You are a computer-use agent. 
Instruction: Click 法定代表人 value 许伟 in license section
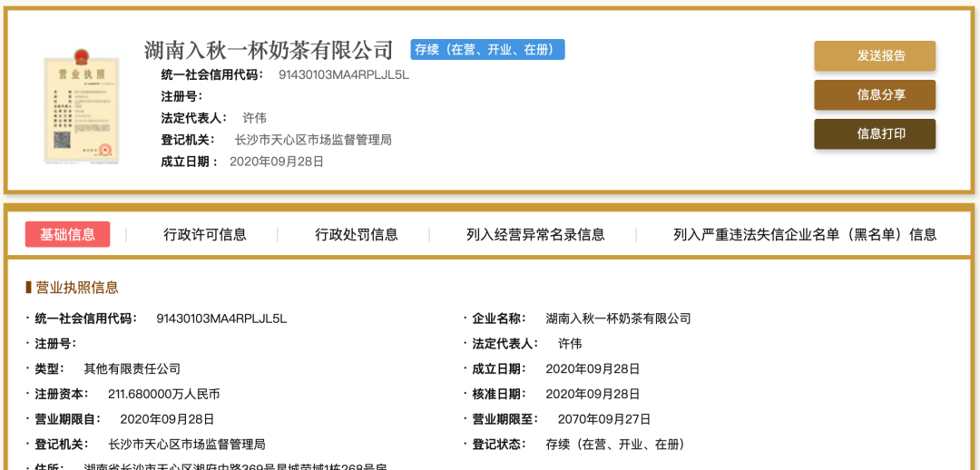point(570,344)
